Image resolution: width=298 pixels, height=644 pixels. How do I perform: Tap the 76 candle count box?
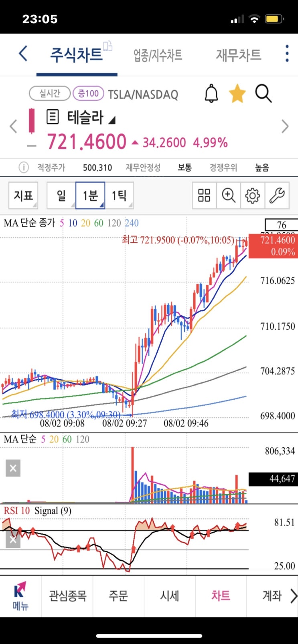[282, 225]
